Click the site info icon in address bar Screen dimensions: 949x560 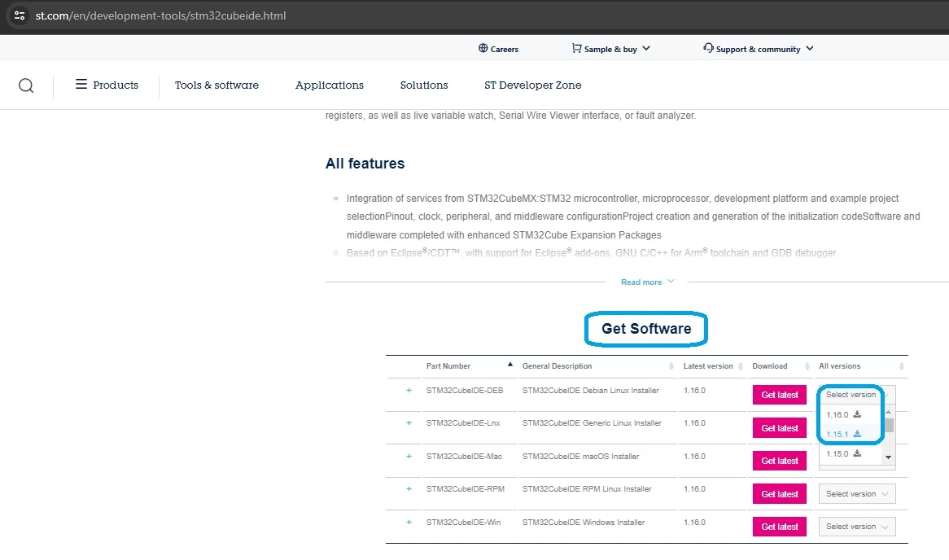20,15
